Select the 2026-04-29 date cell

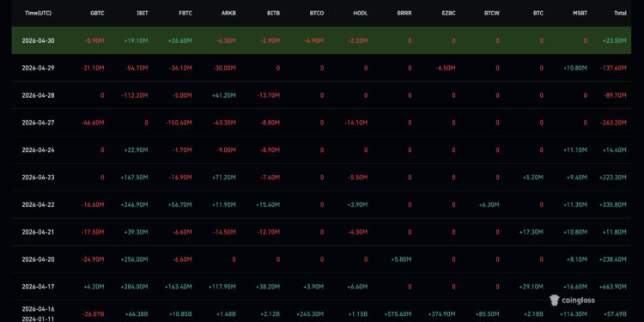click(x=38, y=68)
